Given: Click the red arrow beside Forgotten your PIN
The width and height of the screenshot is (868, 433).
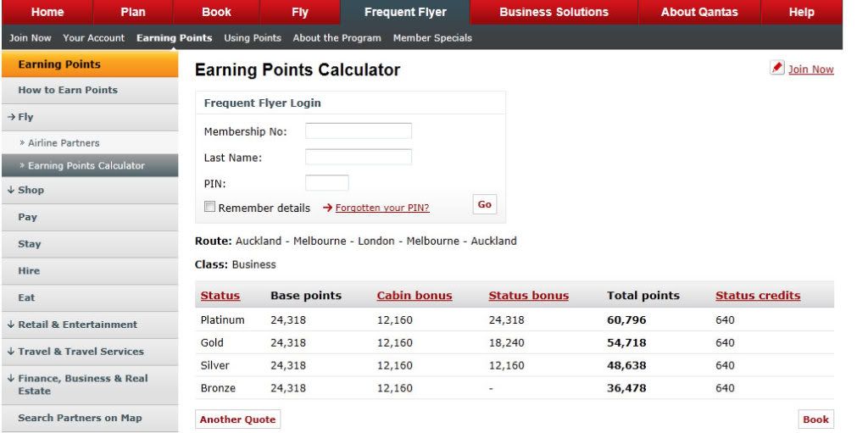Looking at the screenshot, I should point(328,208).
